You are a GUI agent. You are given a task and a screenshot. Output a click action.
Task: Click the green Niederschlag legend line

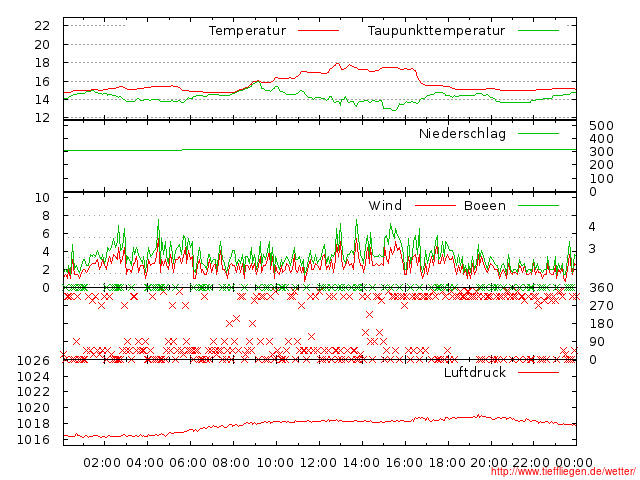click(538, 133)
